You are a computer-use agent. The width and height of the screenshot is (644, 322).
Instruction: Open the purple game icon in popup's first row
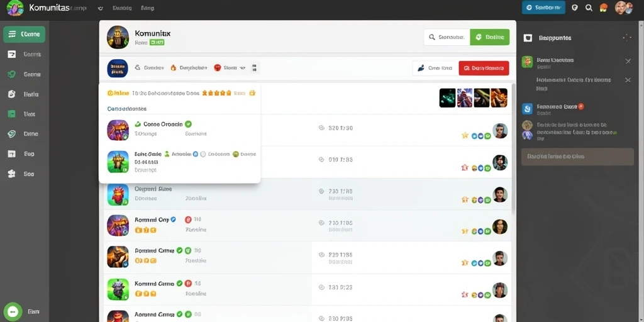pyautogui.click(x=118, y=130)
